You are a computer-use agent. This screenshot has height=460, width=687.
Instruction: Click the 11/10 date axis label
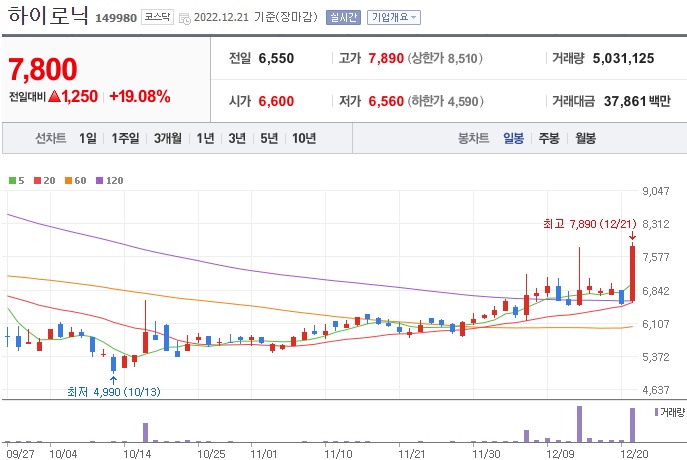[x=337, y=453]
